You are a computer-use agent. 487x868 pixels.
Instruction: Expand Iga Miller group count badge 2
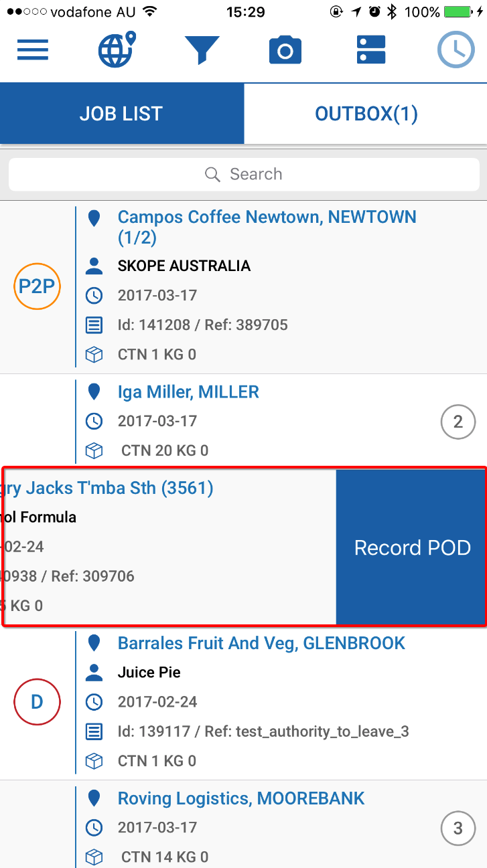click(x=458, y=422)
